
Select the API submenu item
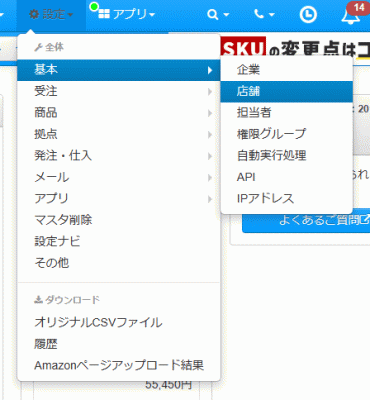[287, 177]
